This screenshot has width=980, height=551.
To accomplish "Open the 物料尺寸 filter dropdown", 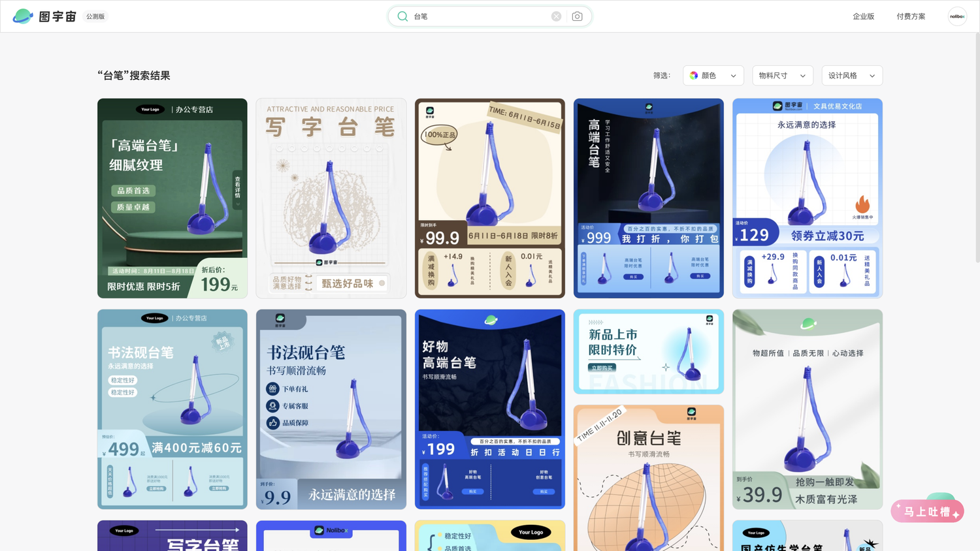I will pos(783,76).
